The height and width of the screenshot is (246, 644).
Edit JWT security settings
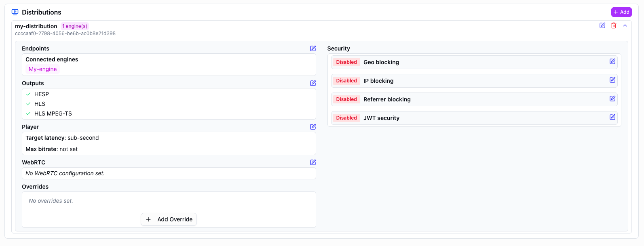pos(612,117)
